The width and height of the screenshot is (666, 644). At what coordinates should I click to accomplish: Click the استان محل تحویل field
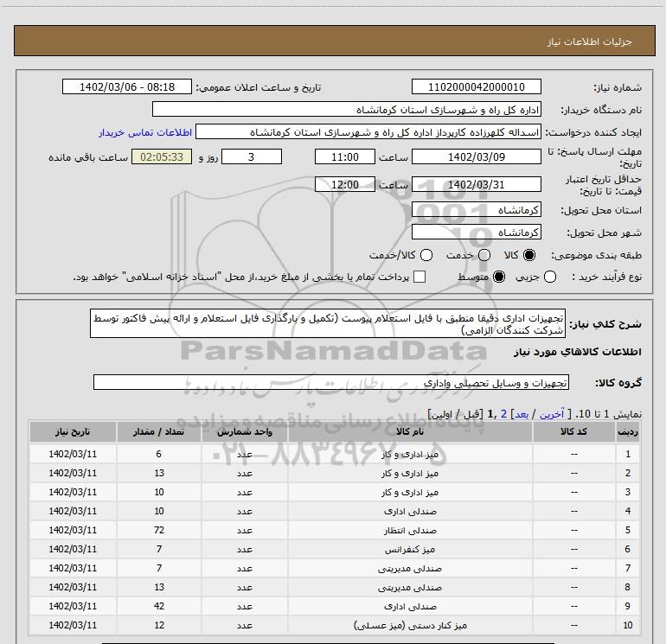[x=476, y=209]
